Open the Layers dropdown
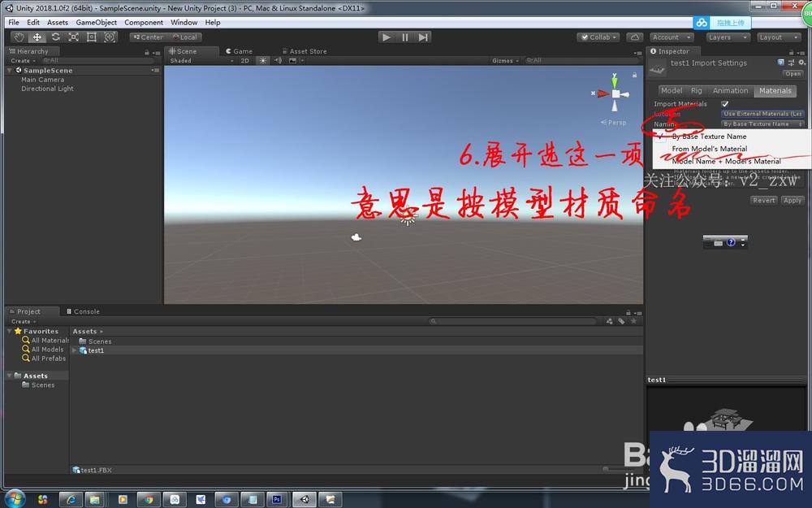Screen dimensions: 812x508 [x=728, y=37]
